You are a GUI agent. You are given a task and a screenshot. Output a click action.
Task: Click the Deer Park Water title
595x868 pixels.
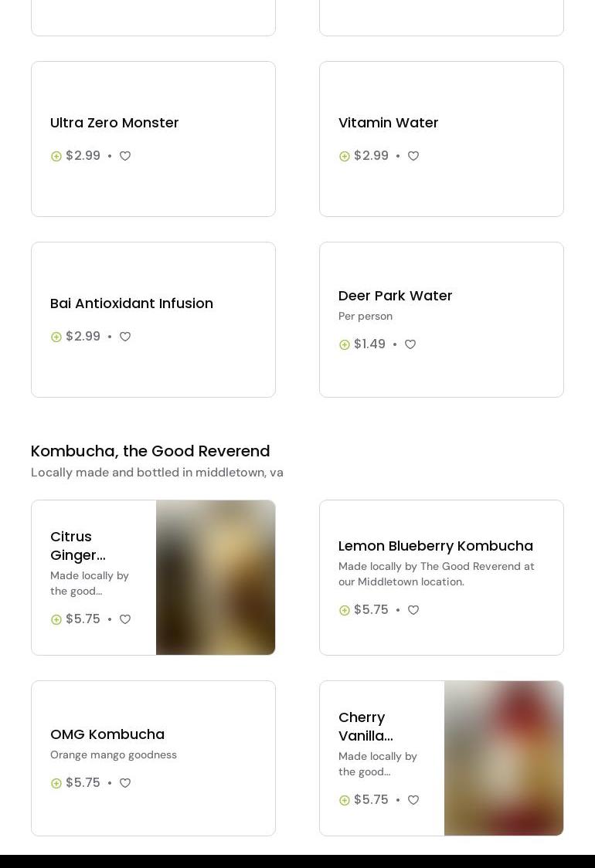point(395,296)
